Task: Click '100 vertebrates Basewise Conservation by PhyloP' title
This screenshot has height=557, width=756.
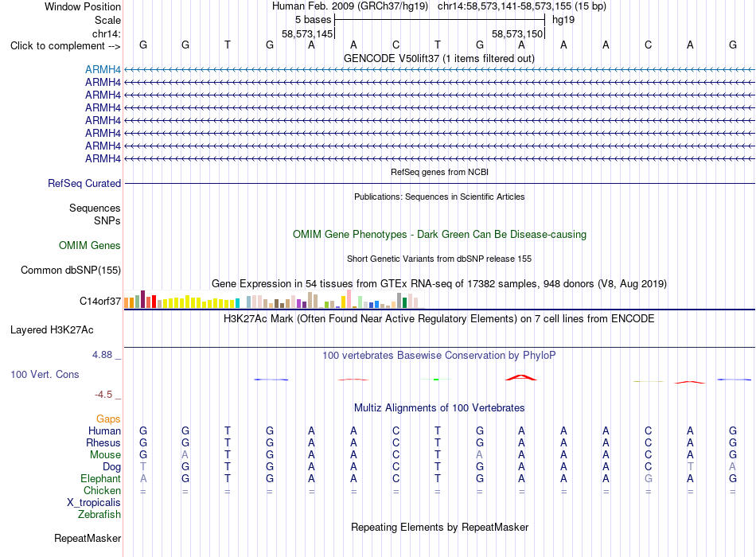Action: tap(439, 356)
